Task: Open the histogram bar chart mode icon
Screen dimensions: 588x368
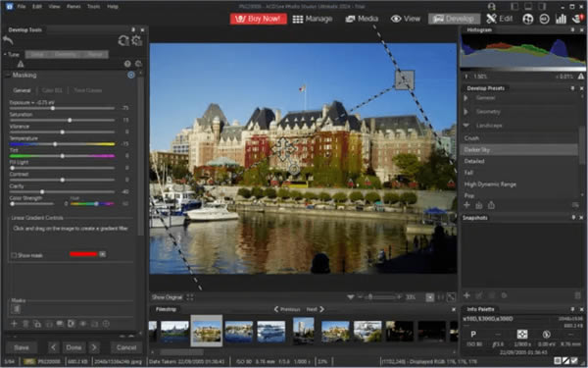Action: coord(561,19)
